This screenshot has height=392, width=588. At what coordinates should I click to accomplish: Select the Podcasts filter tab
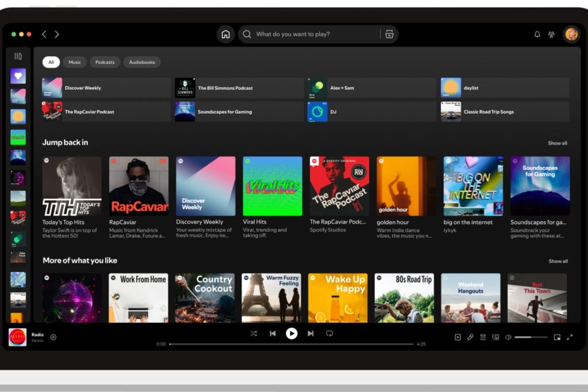(105, 62)
